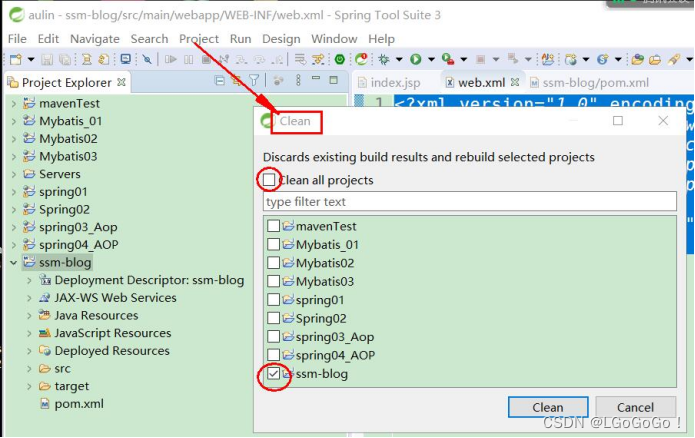Viewport: 695px width, 438px height.
Task: Select JAX-WS Web Services node
Action: coord(108,298)
